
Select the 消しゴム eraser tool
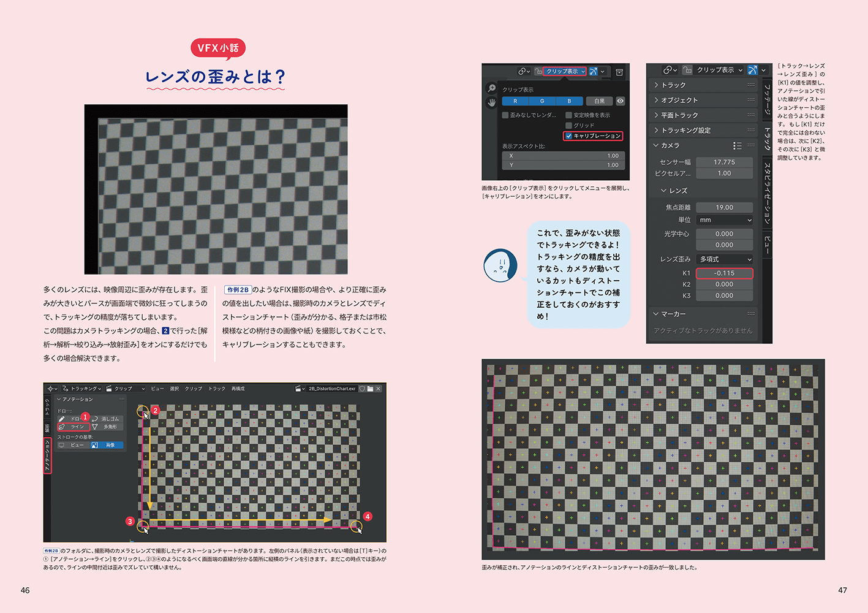pyautogui.click(x=107, y=419)
